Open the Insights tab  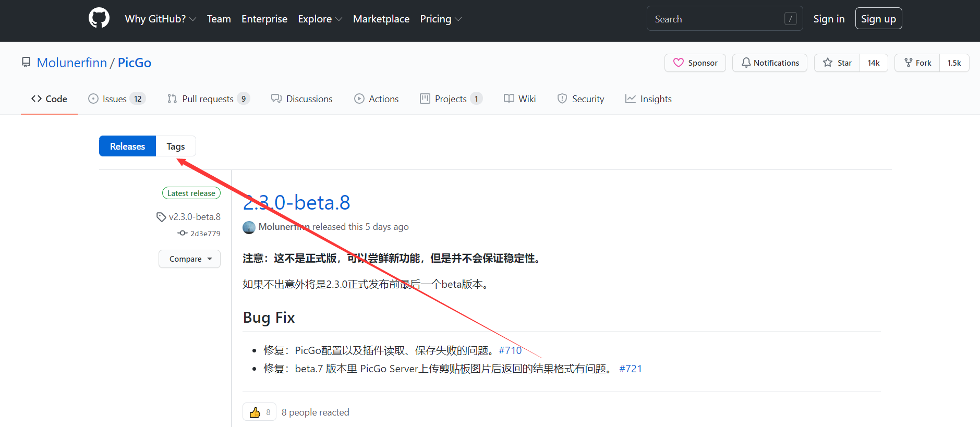[648, 99]
